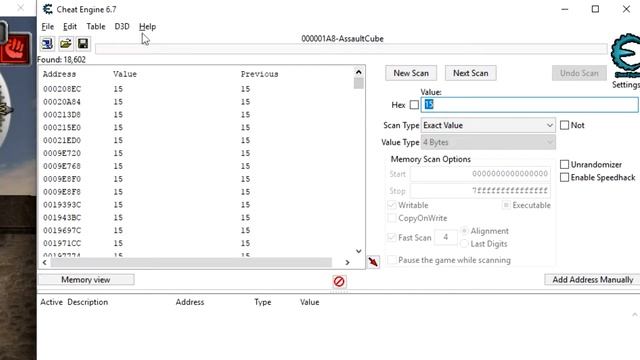This screenshot has width=640, height=360.
Task: Open the Scan Type dropdown
Action: pos(488,125)
